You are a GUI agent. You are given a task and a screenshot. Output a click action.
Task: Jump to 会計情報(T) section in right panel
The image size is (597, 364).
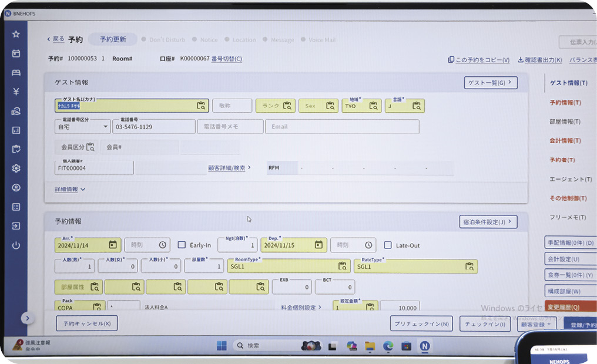(565, 141)
